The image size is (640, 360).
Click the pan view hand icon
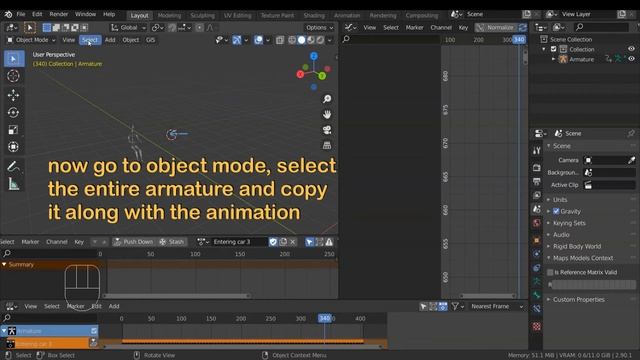point(327,114)
